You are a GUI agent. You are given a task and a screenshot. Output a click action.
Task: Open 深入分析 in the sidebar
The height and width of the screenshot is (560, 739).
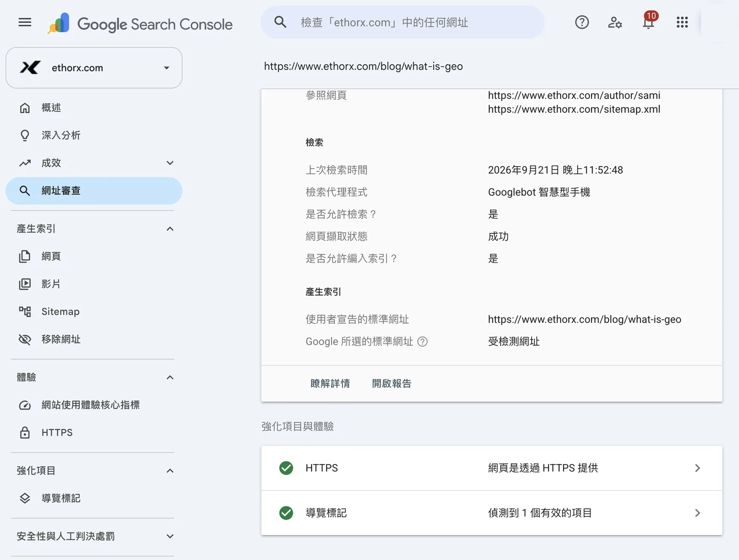94,135
